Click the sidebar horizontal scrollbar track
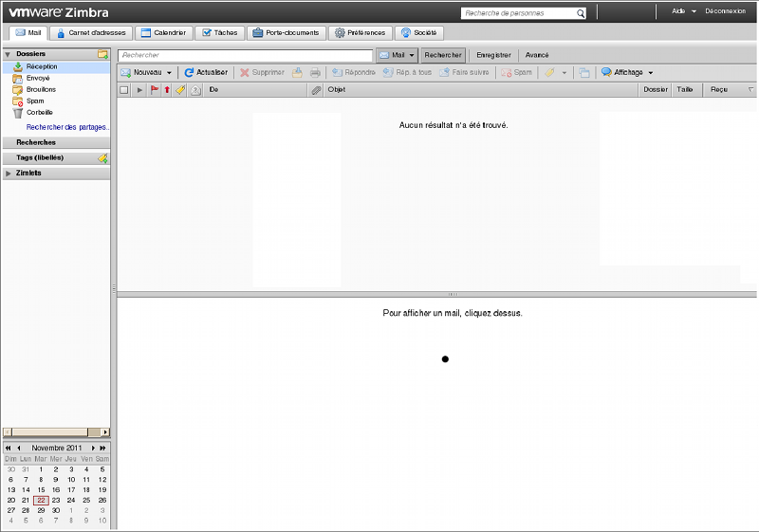759x532 pixels. [94, 432]
